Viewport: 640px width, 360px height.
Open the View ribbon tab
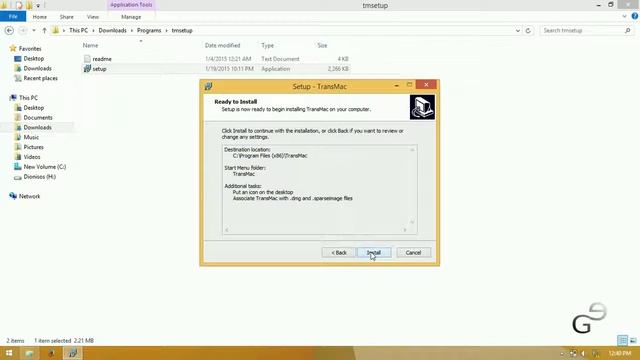93,17
